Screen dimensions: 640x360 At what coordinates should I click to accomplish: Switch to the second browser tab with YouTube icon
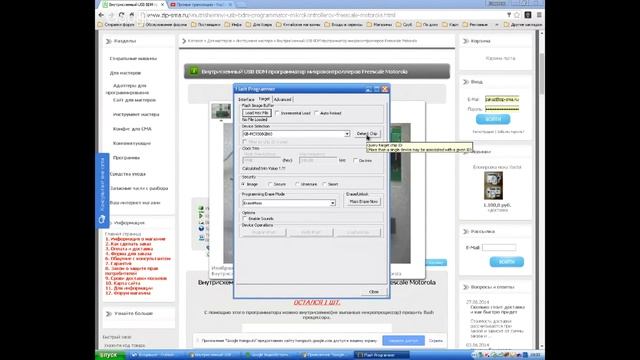coord(200,4)
